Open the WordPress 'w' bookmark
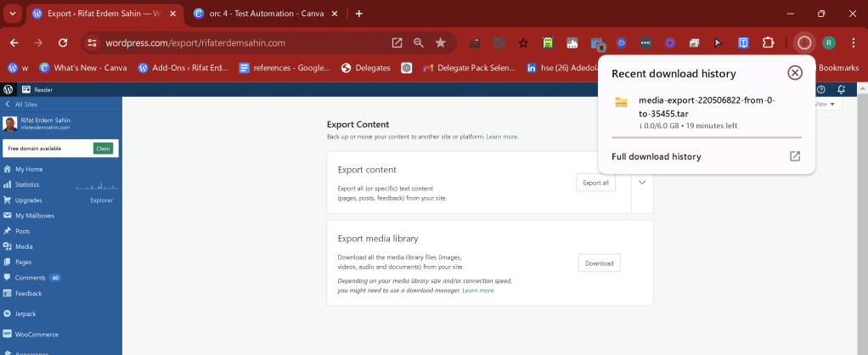Screen dimensions: 868x355 click(x=18, y=68)
